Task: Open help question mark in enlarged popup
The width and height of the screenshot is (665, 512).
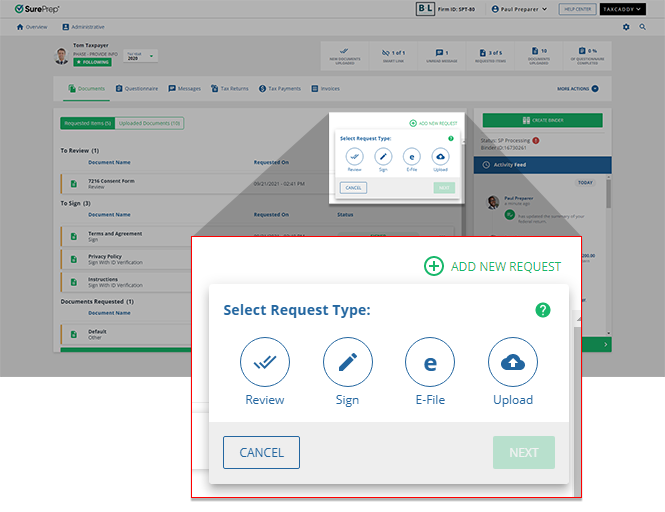Action: (543, 310)
